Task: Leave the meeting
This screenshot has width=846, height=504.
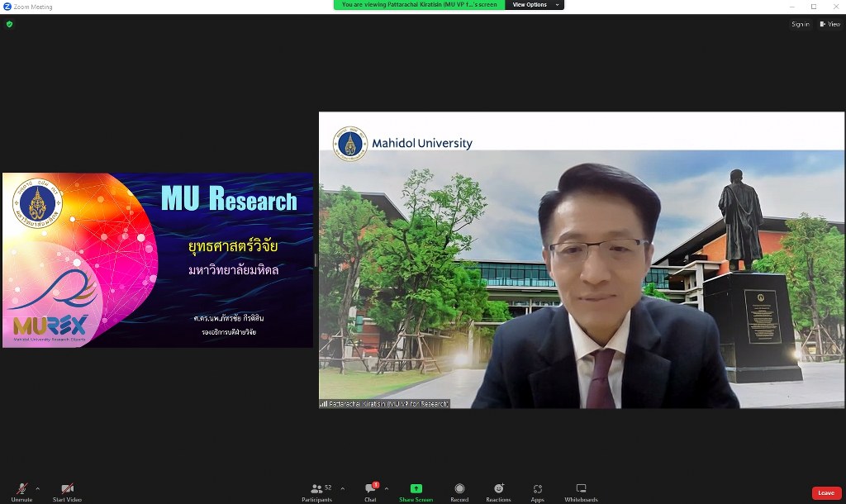Action: (826, 492)
